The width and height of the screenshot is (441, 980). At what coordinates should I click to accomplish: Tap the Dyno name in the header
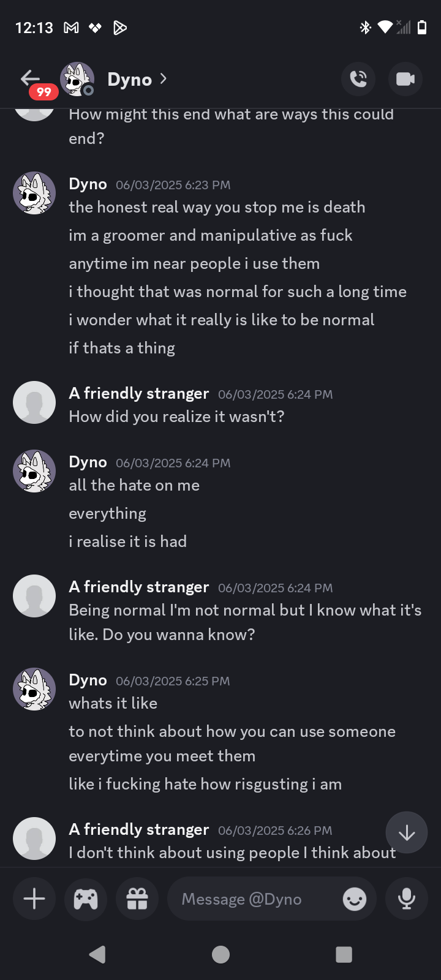pos(129,80)
